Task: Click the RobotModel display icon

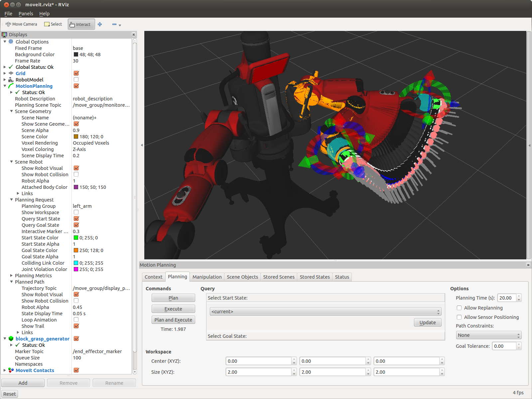Action: pyautogui.click(x=11, y=80)
